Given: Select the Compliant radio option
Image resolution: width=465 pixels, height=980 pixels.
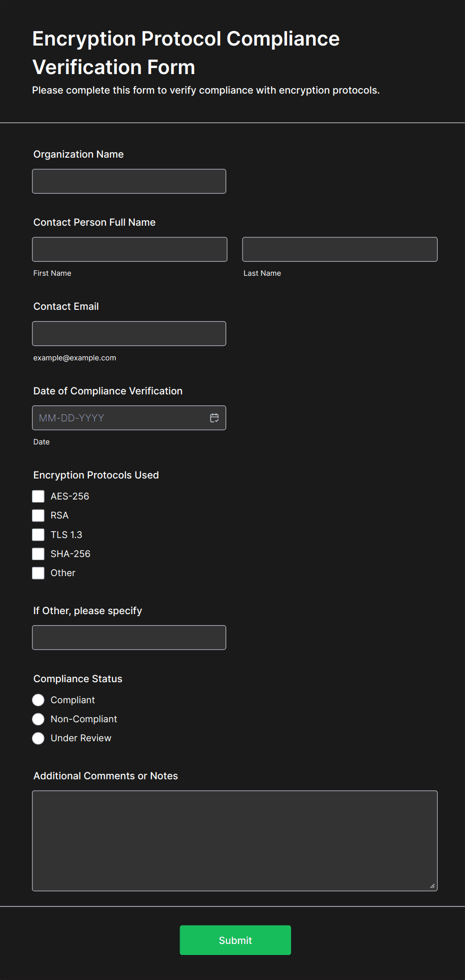Looking at the screenshot, I should (x=38, y=700).
